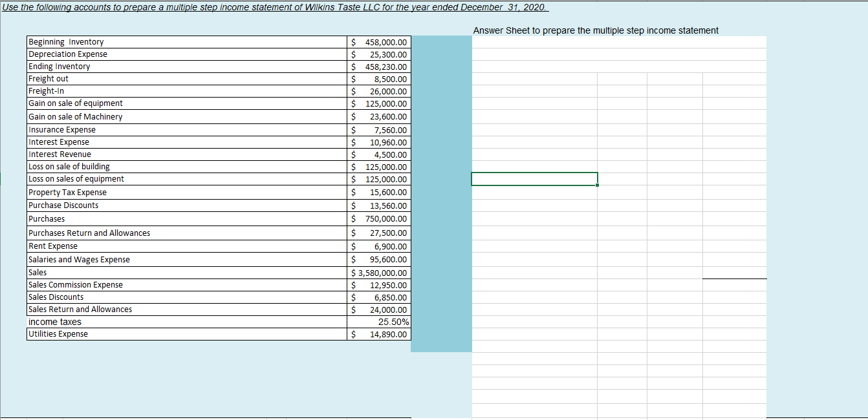Click the Freight out label cell
The width and height of the screenshot is (868, 420).
pyautogui.click(x=188, y=79)
